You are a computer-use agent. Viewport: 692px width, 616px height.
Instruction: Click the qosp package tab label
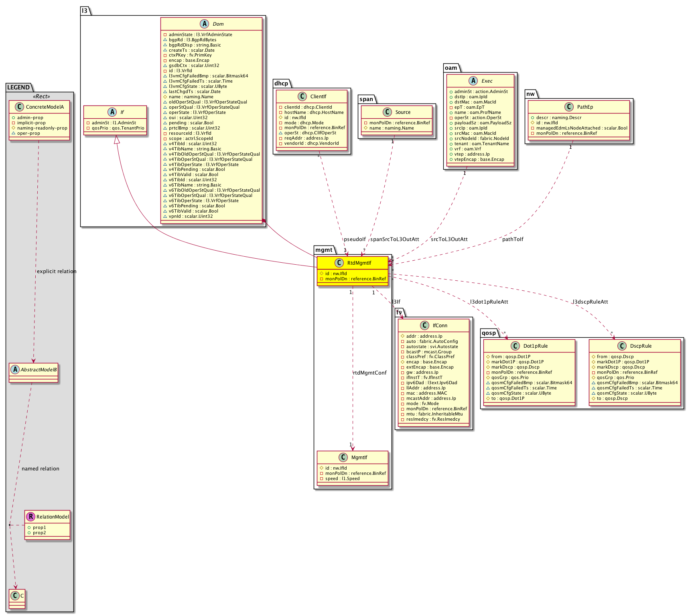489,333
